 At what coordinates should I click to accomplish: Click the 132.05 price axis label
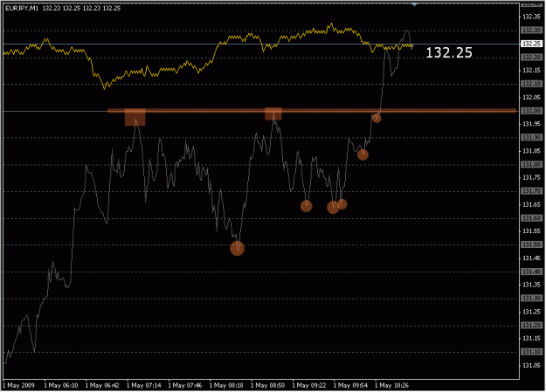[532, 97]
